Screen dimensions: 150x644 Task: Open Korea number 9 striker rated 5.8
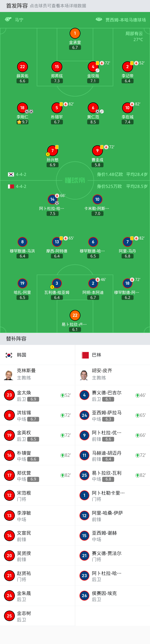[x=97, y=150]
